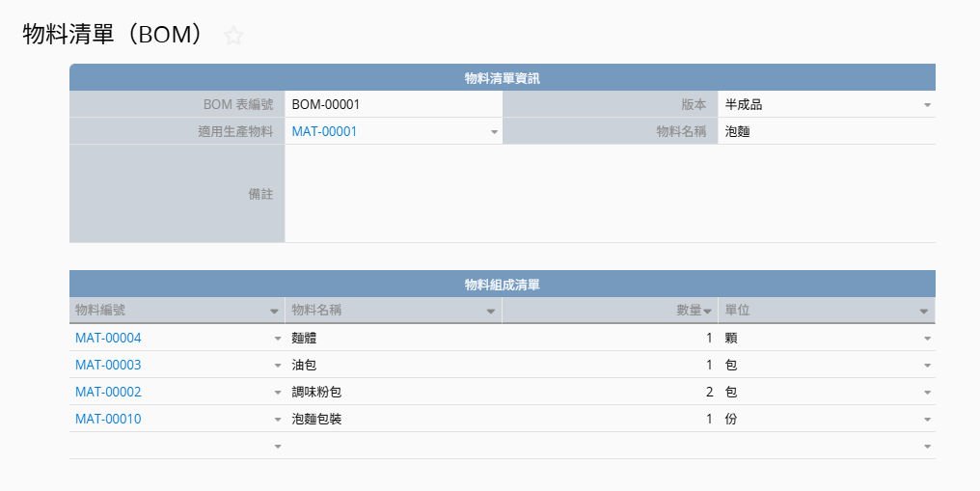
Task: Open the MAT-00001 material link
Action: pyautogui.click(x=324, y=131)
